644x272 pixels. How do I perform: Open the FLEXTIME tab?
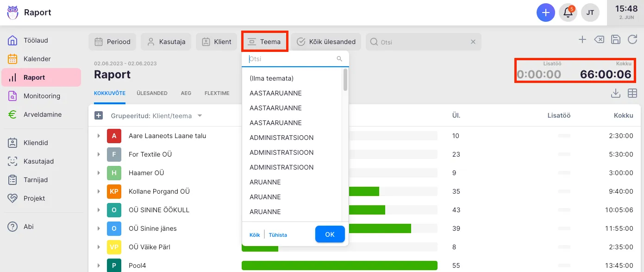pyautogui.click(x=217, y=93)
